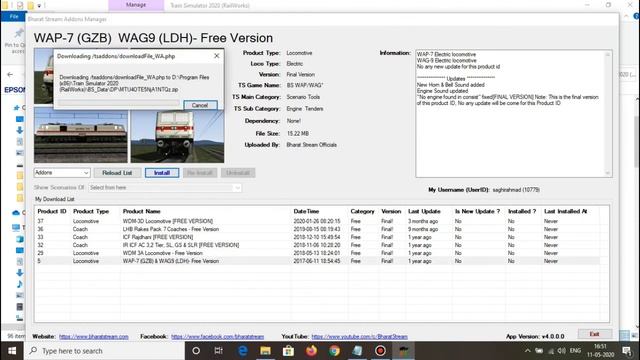Screen dimensions: 640x360
Task: Sort by Is New Update ? column
Action: coord(478,211)
